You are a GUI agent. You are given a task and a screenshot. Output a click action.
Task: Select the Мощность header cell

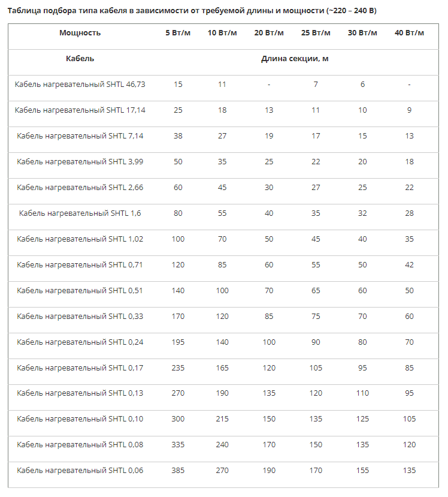tap(80, 32)
